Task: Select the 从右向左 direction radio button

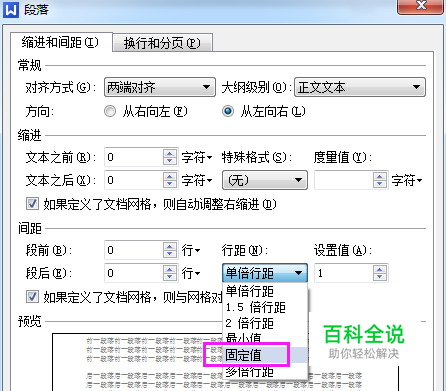Action: point(110,111)
